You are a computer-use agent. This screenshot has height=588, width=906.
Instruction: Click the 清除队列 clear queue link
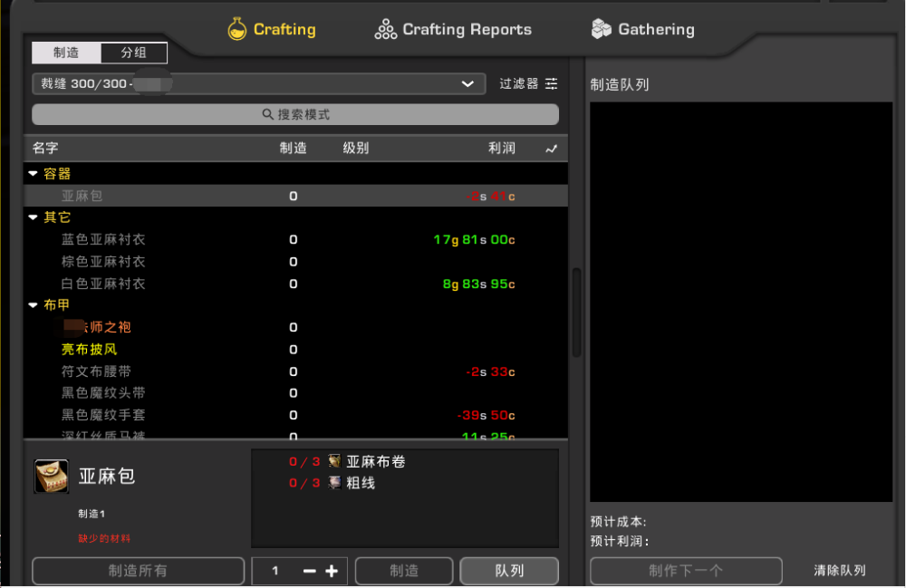point(840,571)
